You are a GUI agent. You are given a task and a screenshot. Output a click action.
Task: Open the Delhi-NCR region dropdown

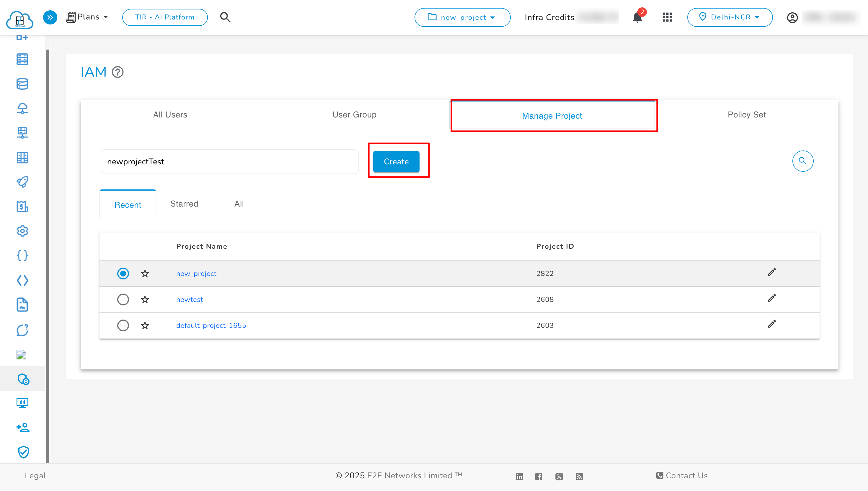(x=730, y=17)
